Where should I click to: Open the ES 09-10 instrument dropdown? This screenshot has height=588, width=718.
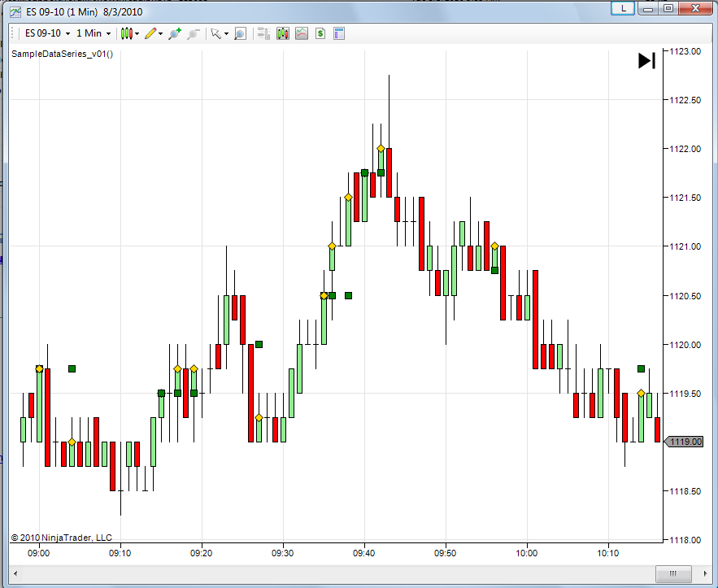click(x=48, y=33)
